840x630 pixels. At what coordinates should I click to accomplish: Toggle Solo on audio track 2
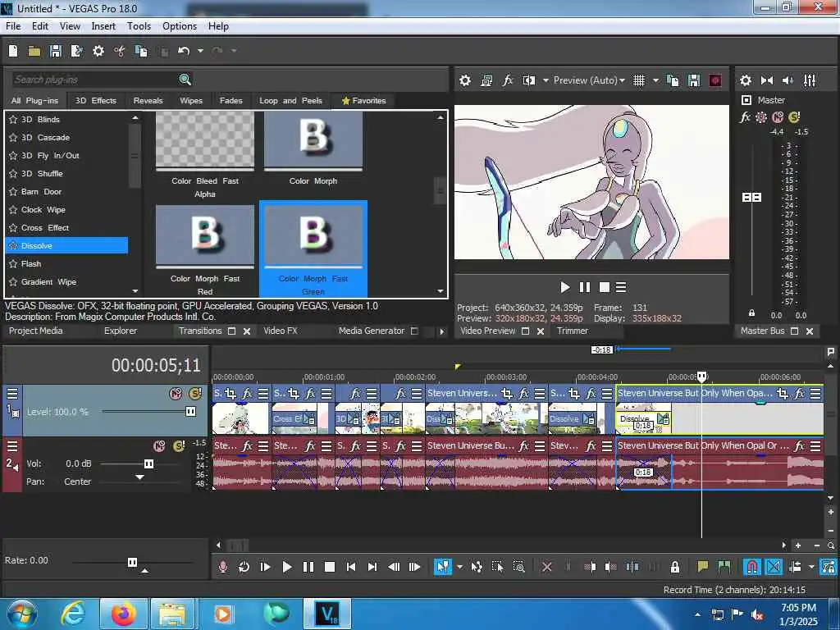point(179,445)
